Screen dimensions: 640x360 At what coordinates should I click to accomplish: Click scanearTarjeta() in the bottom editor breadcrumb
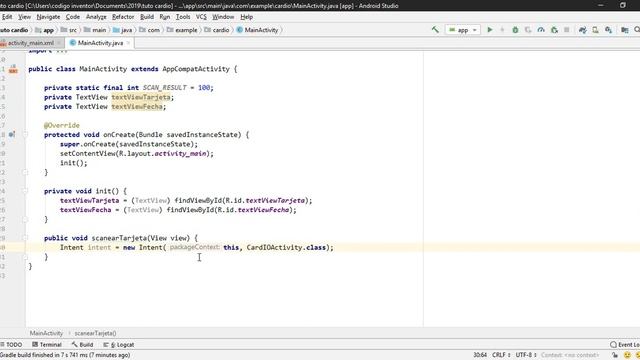pyautogui.click(x=95, y=333)
